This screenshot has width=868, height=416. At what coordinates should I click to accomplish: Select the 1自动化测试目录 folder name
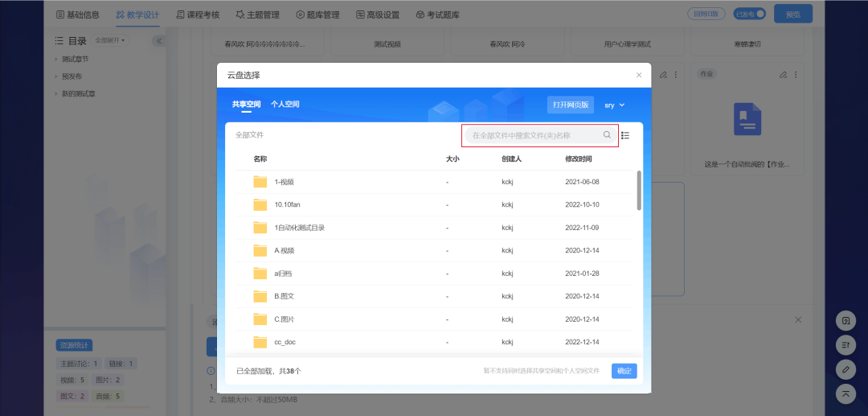(x=300, y=228)
